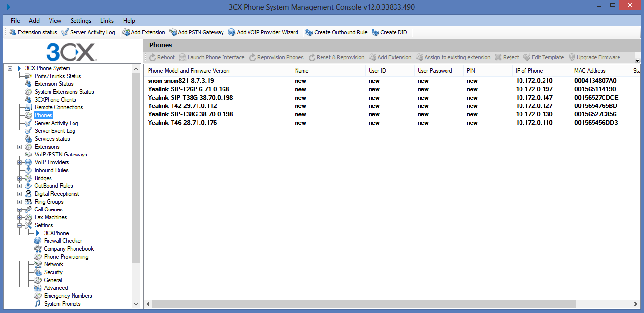Expand the Ring Groups node
Image resolution: width=644 pixels, height=313 pixels.
(x=20, y=202)
